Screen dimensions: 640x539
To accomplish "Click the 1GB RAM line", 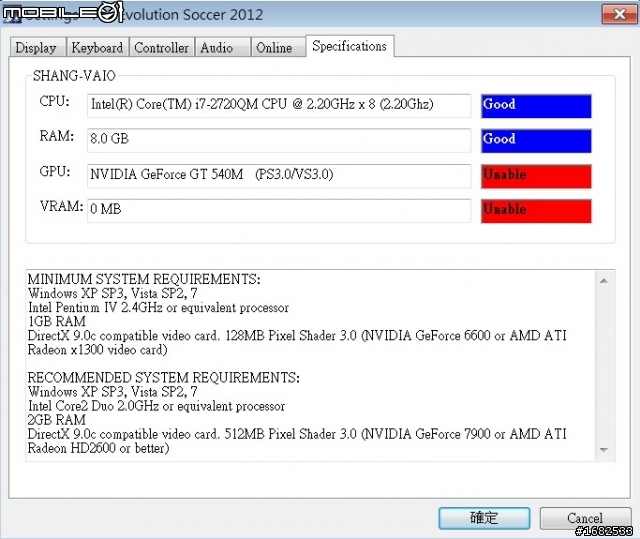I will click(x=57, y=322).
